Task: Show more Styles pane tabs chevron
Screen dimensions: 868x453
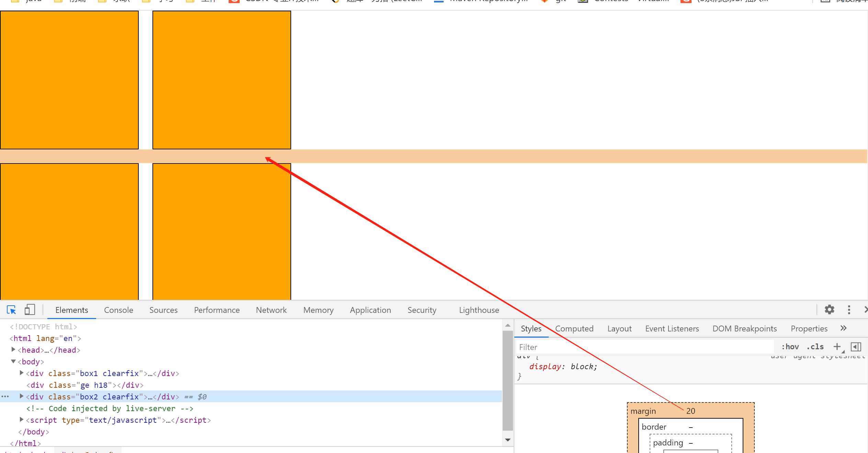Action: [x=844, y=328]
